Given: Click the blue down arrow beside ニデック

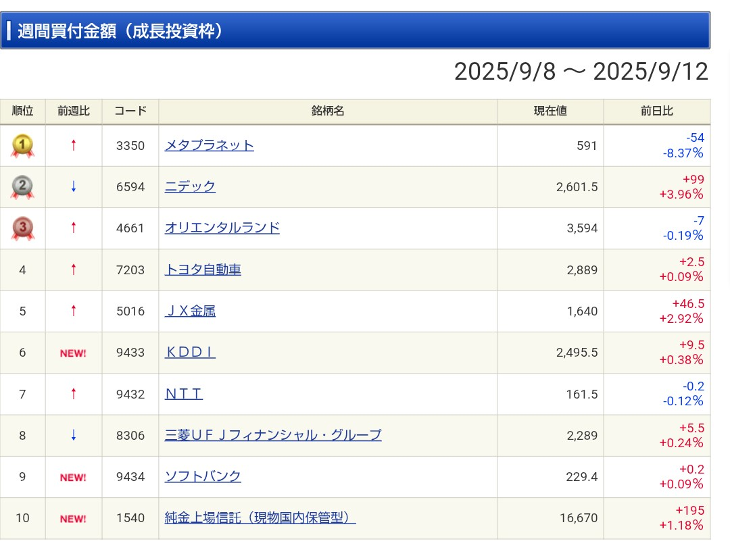Looking at the screenshot, I should (72, 187).
